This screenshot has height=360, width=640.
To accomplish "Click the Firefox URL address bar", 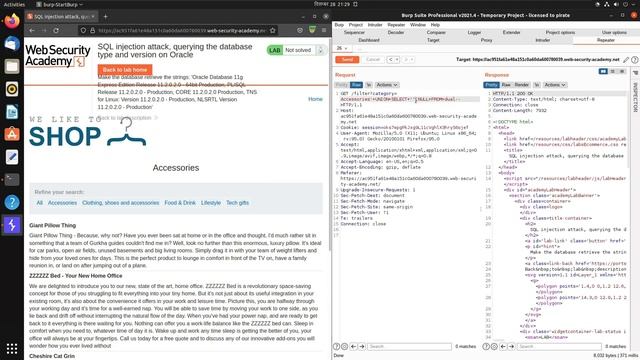I will [182, 31].
